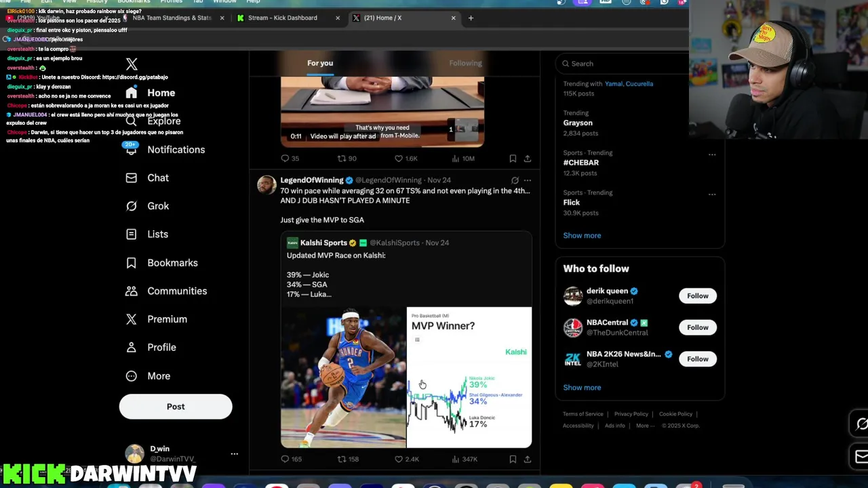
Task: Repost the ad post showing 90 reposts
Action: [347, 159]
